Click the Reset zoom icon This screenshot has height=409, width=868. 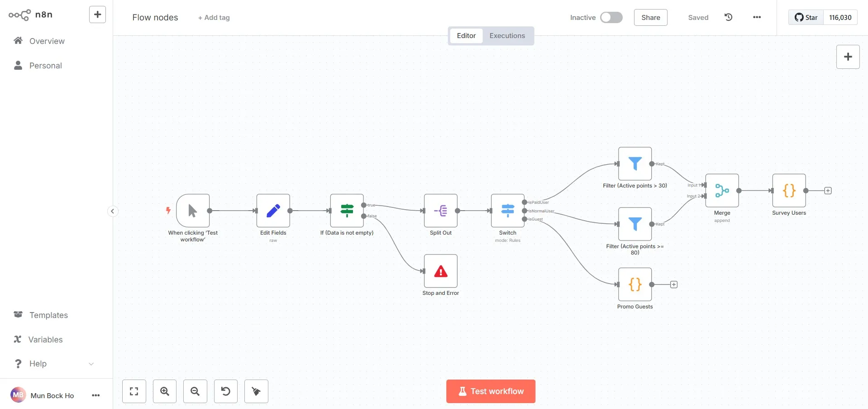[x=225, y=391]
